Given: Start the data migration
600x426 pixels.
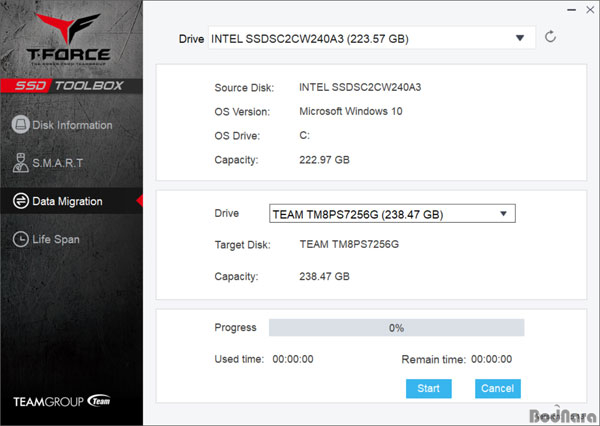Looking at the screenshot, I should click(x=429, y=388).
